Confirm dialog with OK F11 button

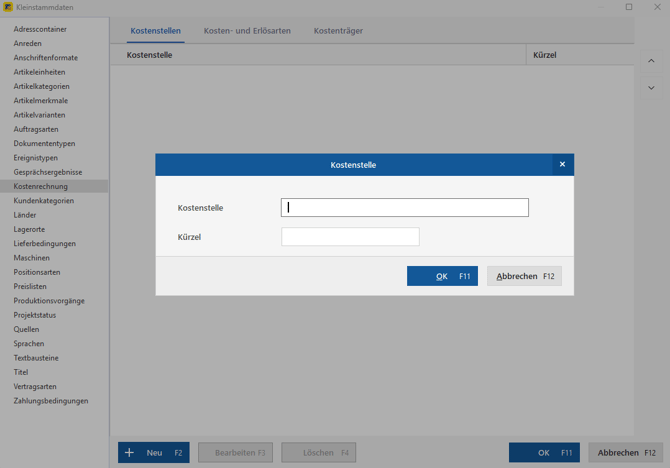tap(442, 276)
